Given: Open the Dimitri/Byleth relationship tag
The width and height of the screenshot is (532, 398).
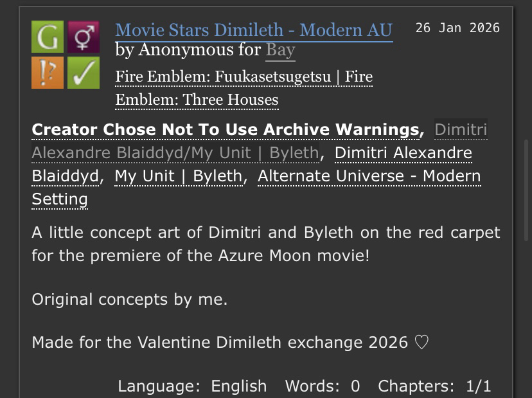Looking at the screenshot, I should 175,153.
